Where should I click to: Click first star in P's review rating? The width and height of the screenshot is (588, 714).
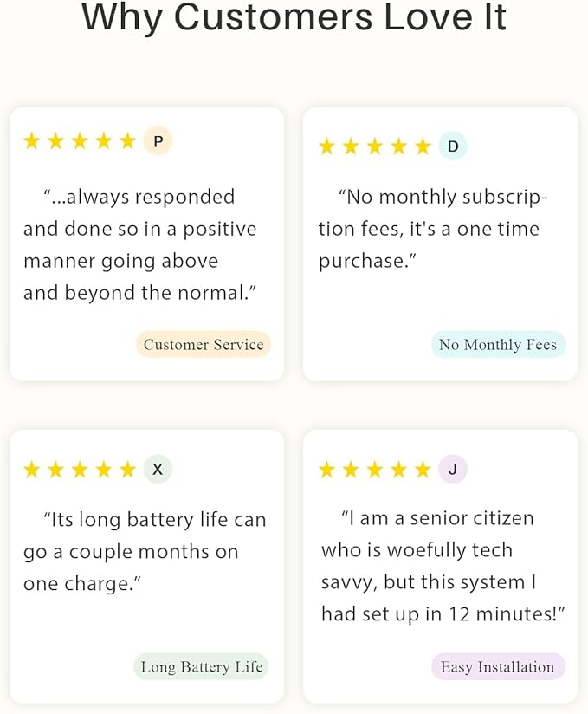[x=32, y=141]
